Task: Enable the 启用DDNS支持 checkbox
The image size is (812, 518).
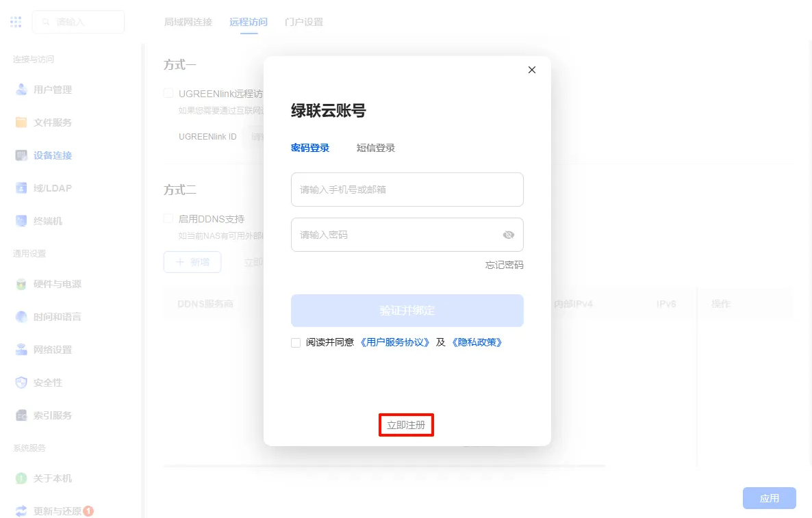Action: click(x=168, y=218)
